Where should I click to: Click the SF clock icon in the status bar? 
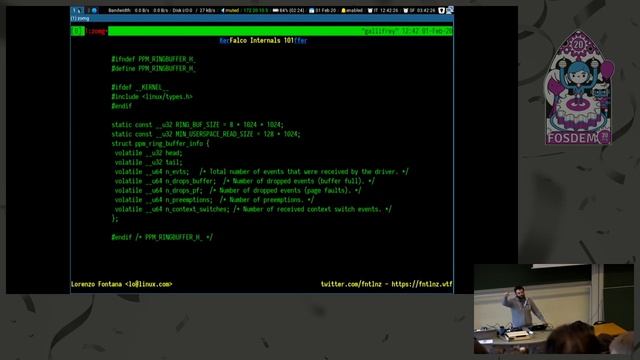[x=406, y=11]
